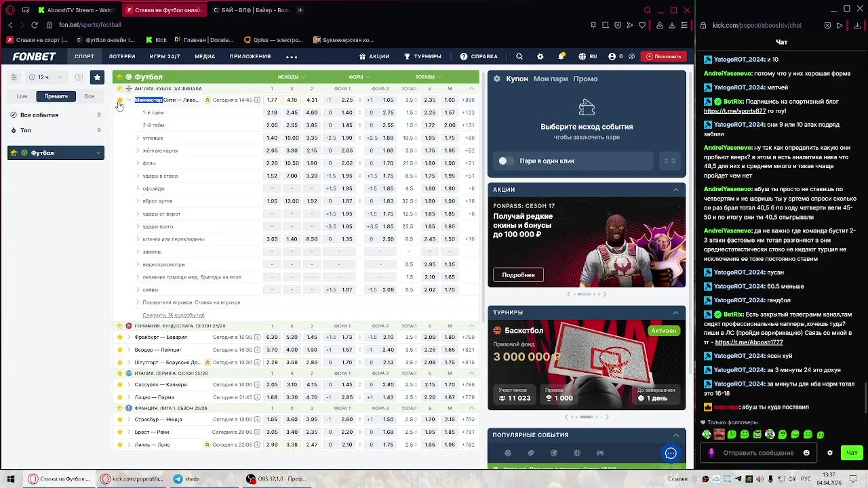Click the Отправить сообщение chat input

tap(758, 453)
